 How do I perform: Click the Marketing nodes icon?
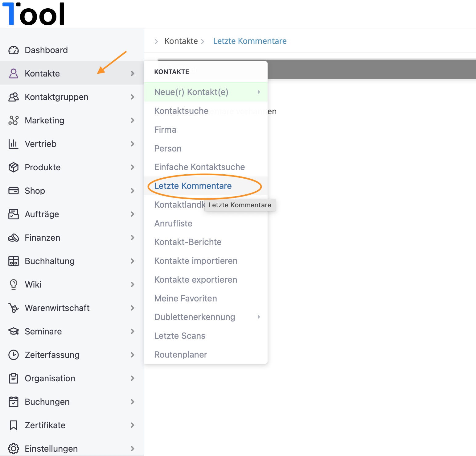click(14, 120)
